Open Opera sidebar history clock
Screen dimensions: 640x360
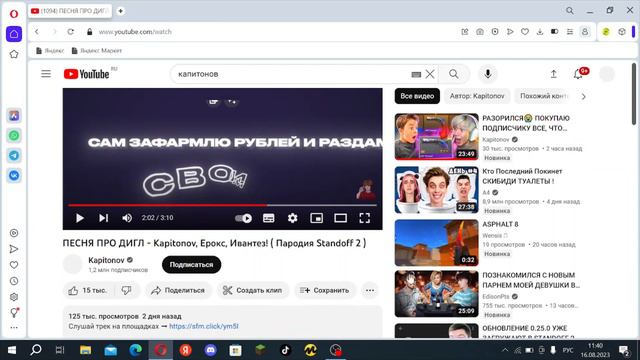[x=14, y=281]
